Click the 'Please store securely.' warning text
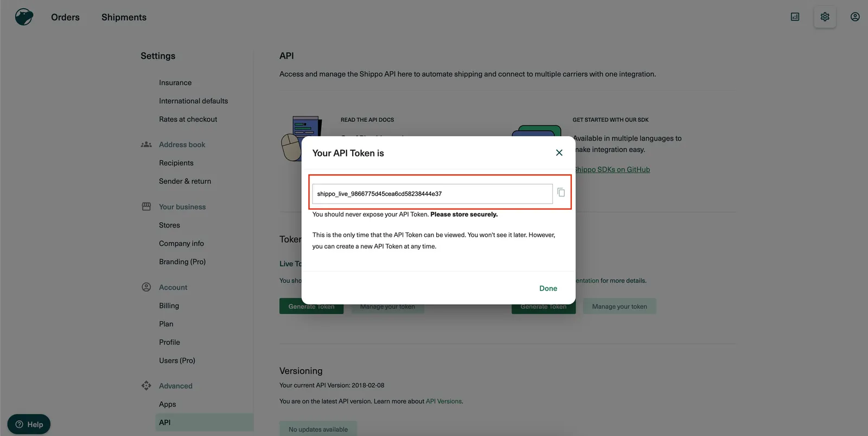 coord(464,214)
